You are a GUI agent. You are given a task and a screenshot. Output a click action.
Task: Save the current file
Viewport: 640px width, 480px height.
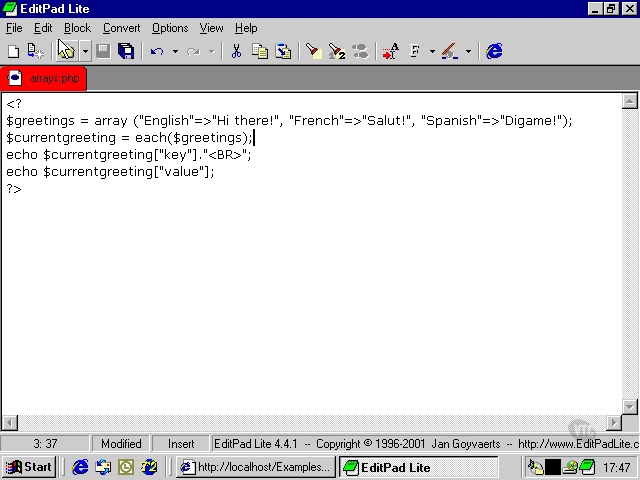(103, 51)
